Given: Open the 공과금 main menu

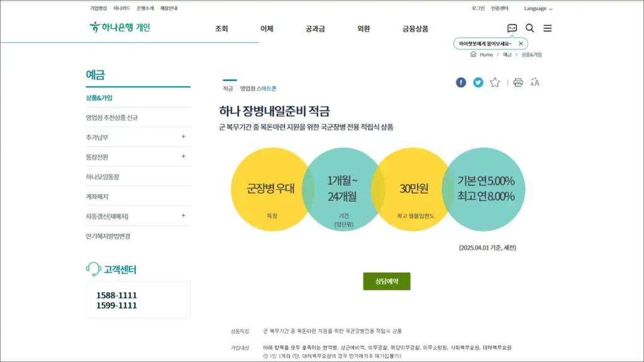Looking at the screenshot, I should pos(315,29).
